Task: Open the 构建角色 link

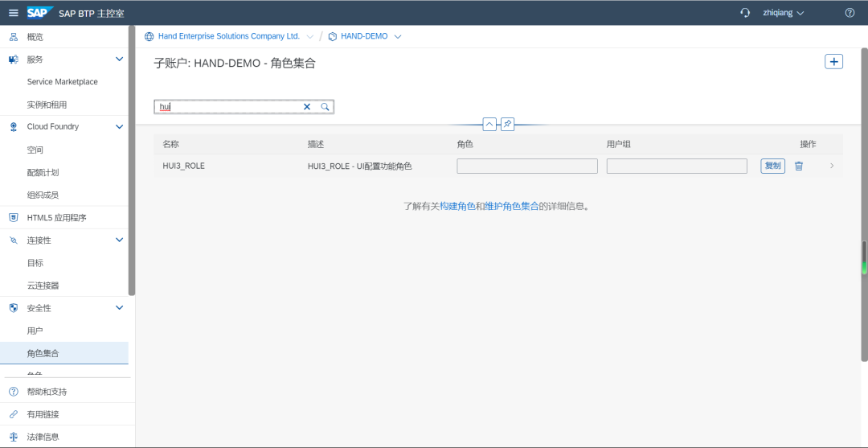Action: coord(458,206)
